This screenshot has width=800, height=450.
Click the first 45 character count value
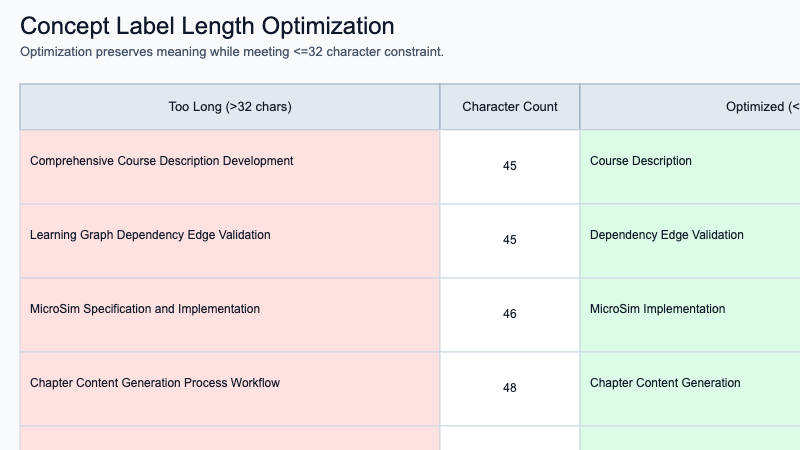510,166
